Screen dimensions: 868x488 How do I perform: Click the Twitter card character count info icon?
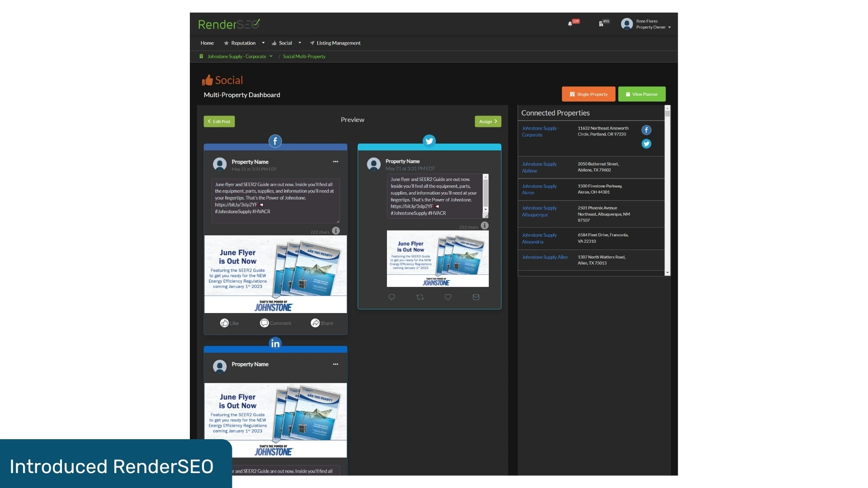click(x=485, y=225)
